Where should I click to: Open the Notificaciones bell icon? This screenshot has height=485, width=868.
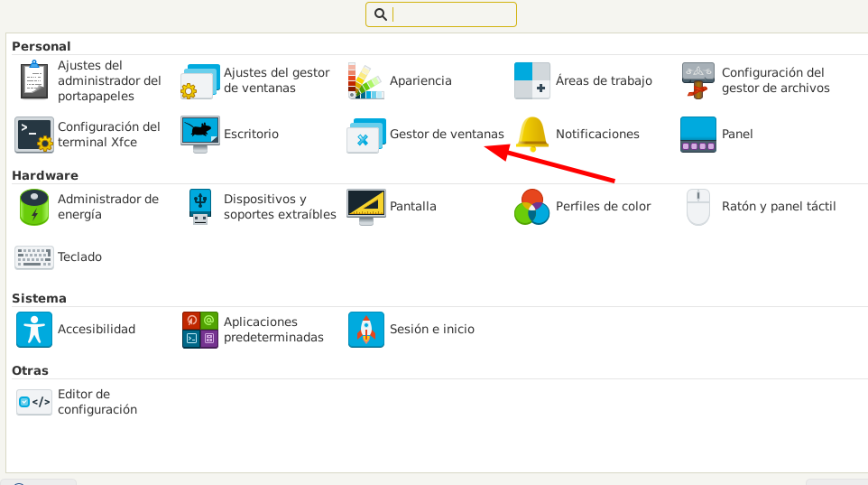pos(531,134)
